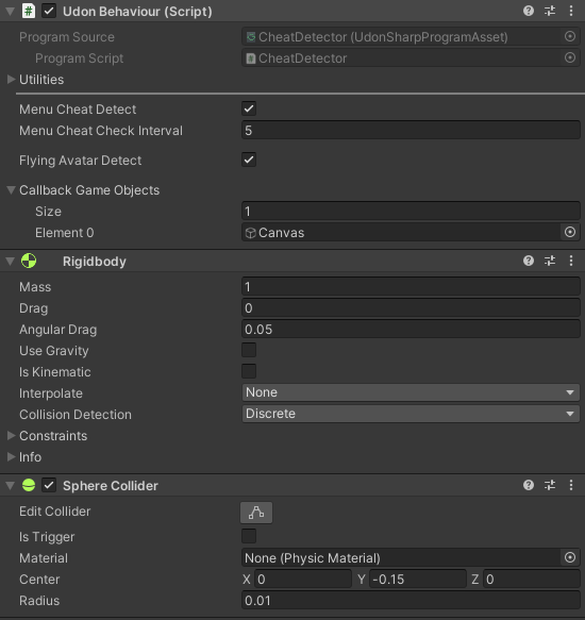Open presets for Sphere Collider component

[x=550, y=485]
